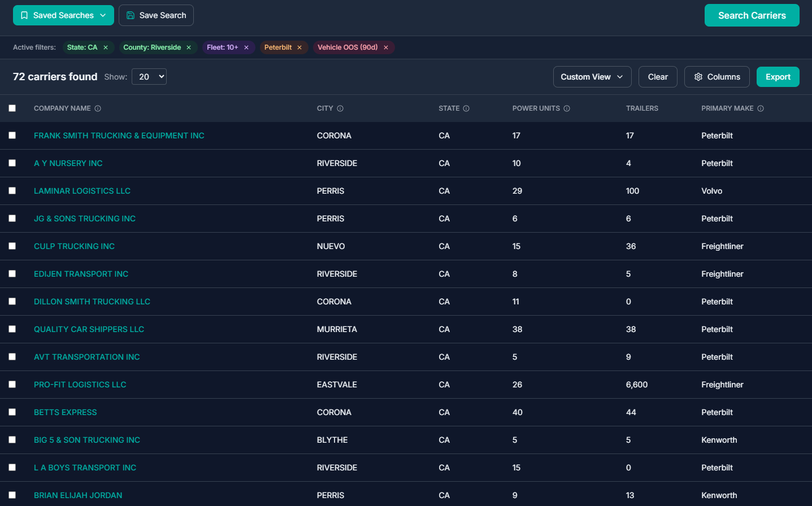Check the box next to BETTS EXPRESS
The height and width of the screenshot is (506, 812).
12,412
